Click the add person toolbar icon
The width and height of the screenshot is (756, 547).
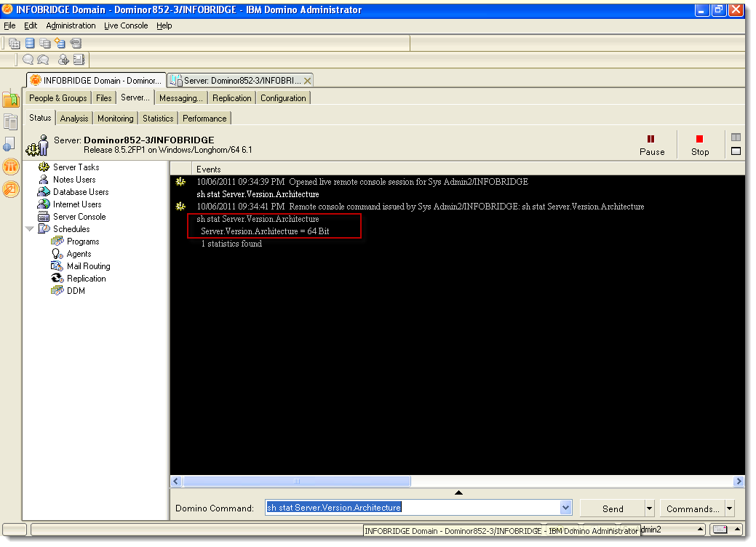click(x=63, y=59)
